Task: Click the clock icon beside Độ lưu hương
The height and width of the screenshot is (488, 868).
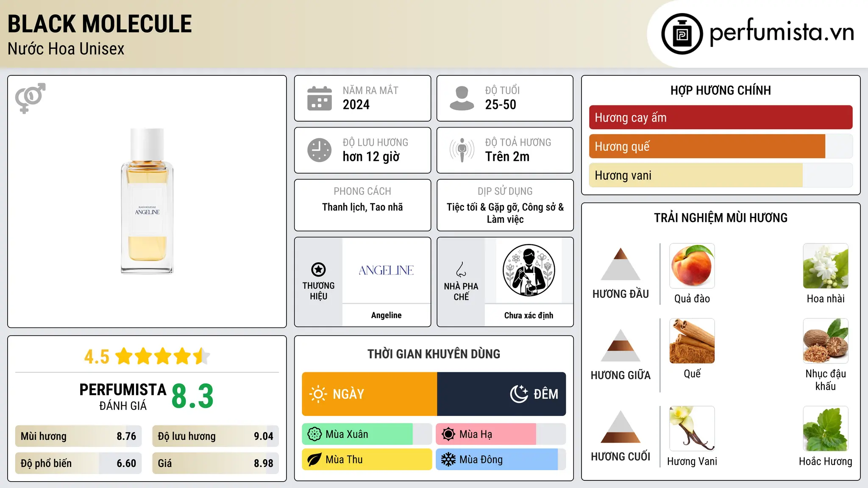Action: (x=320, y=150)
